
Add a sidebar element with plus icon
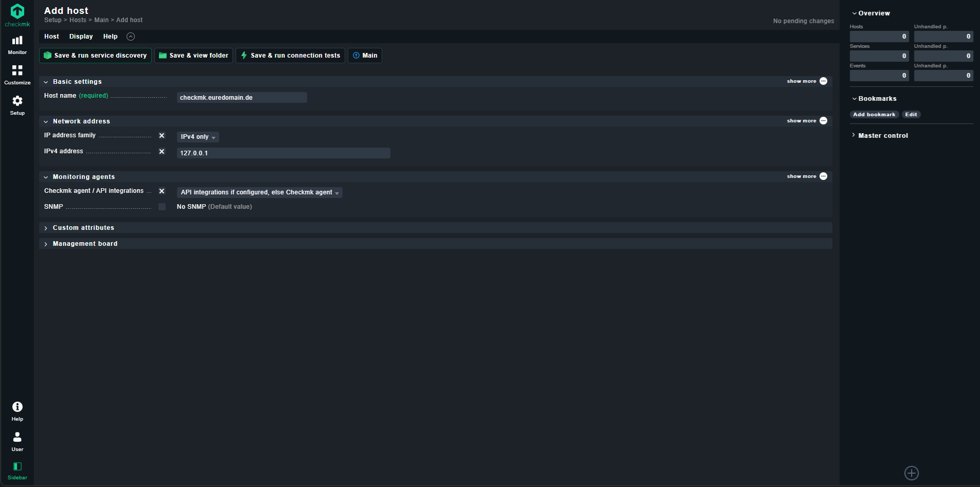point(911,473)
